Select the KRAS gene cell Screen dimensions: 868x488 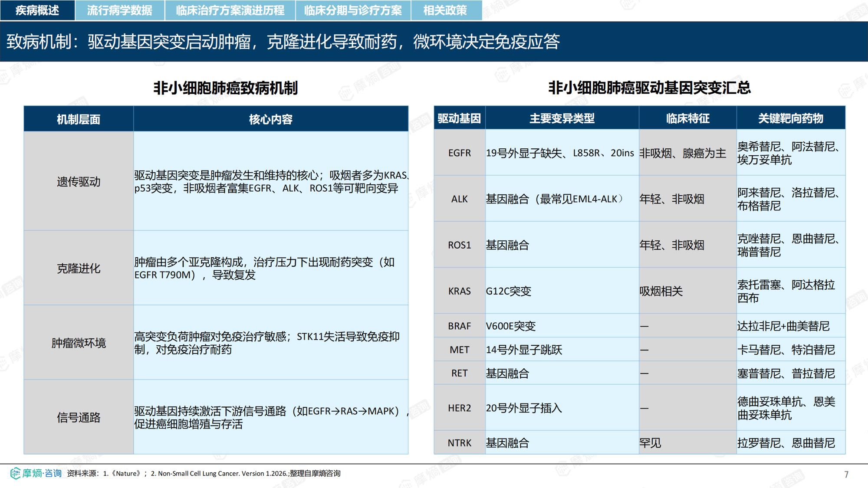coord(460,291)
